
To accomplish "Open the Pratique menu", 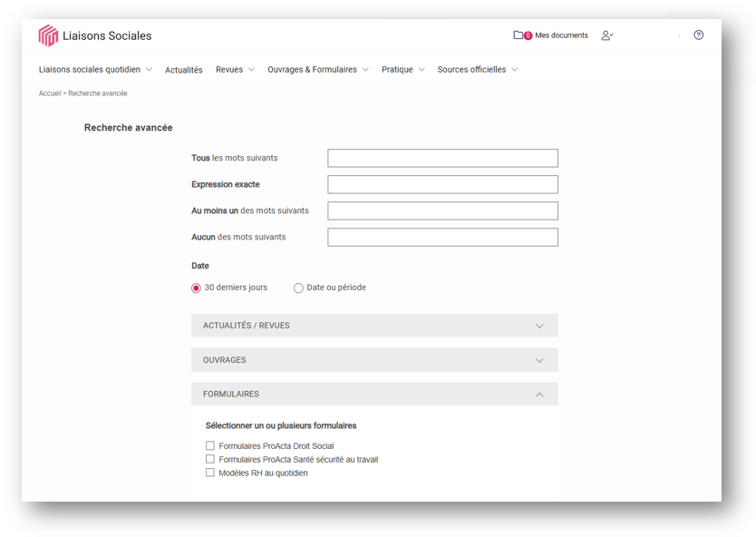I will click(x=397, y=70).
